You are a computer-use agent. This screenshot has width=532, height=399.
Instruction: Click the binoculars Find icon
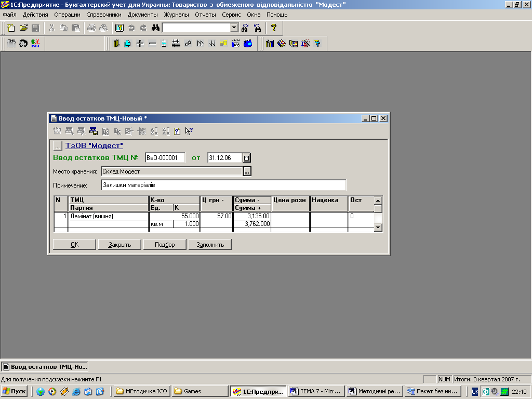pyautogui.click(x=155, y=28)
